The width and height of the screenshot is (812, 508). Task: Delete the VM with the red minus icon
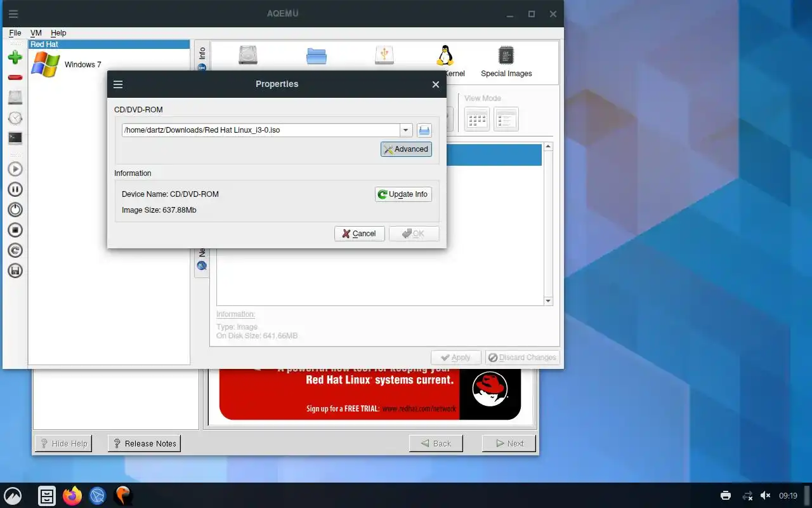(15, 77)
